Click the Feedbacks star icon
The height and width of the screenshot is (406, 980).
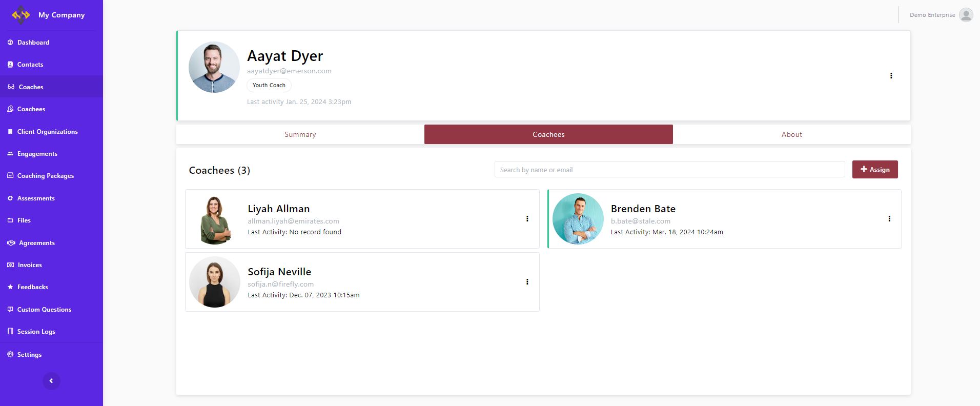10,287
